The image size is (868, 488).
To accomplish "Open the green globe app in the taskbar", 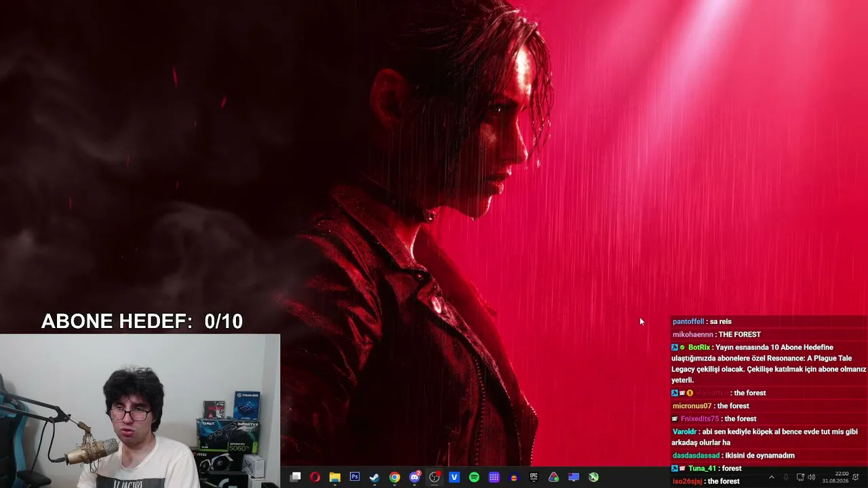I will click(x=593, y=477).
